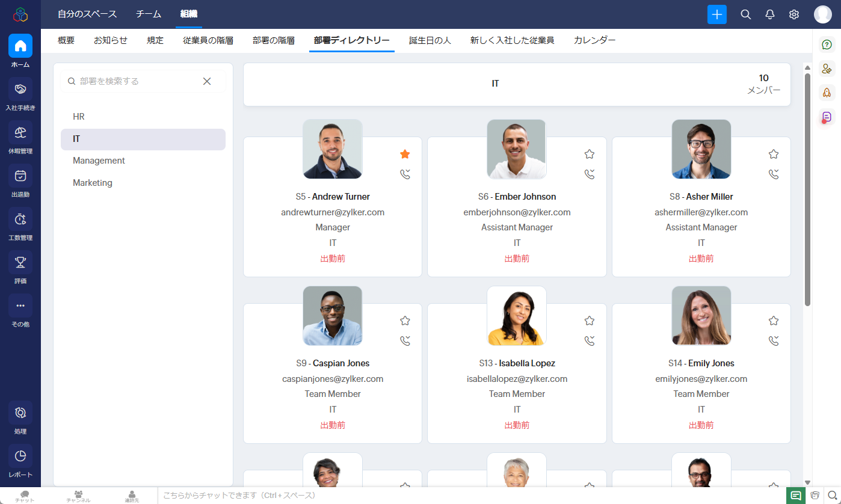The image size is (841, 504).
Task: Unfavorite Andrew Turner using the orange star
Action: click(405, 155)
